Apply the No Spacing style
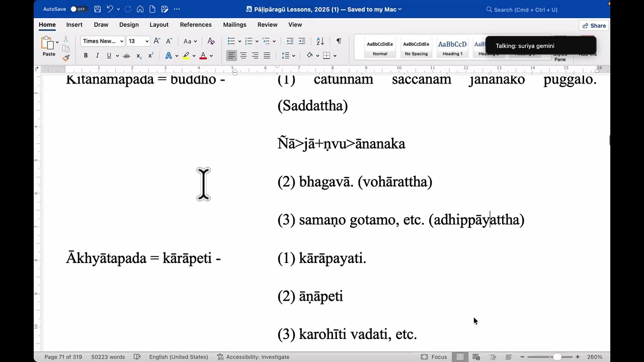The image size is (644, 362). (x=416, y=48)
